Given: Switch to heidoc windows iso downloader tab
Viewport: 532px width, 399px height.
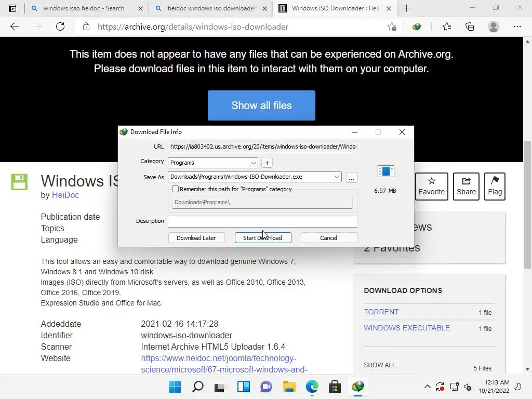Looking at the screenshot, I should tap(211, 8).
